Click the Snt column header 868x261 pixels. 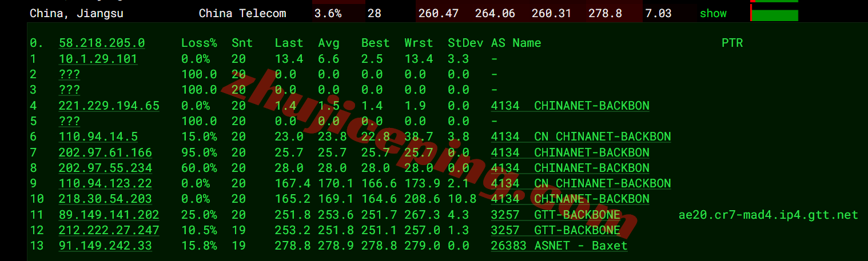click(x=242, y=43)
